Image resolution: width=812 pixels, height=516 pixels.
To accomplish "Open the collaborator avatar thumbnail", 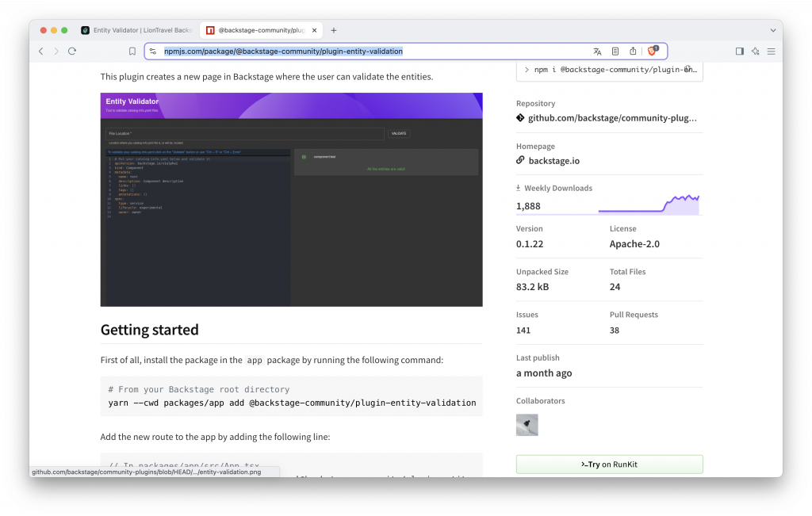I will point(527,425).
